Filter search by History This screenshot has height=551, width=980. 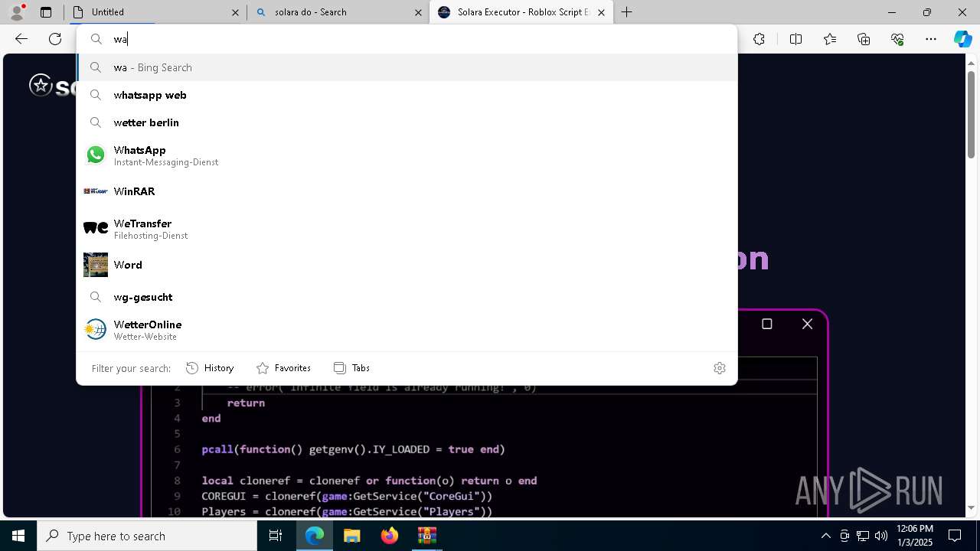tap(211, 368)
